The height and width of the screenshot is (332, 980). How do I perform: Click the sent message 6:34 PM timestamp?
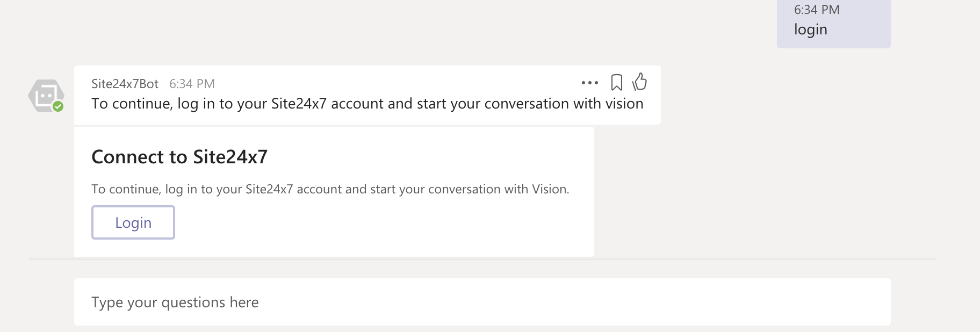click(816, 10)
